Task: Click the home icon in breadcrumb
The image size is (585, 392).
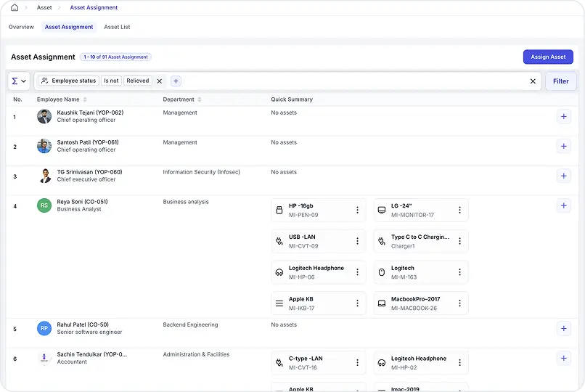Action: click(x=15, y=8)
